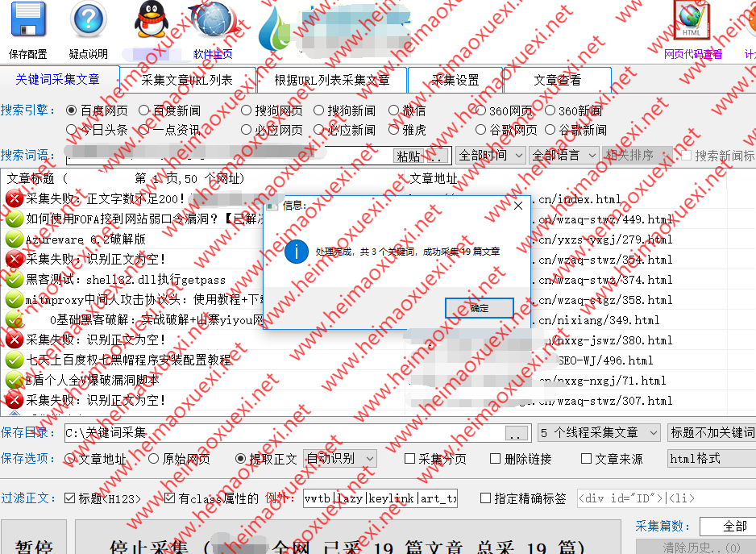Open the thread count dropdown
Image resolution: width=756 pixels, height=554 pixels.
598,432
